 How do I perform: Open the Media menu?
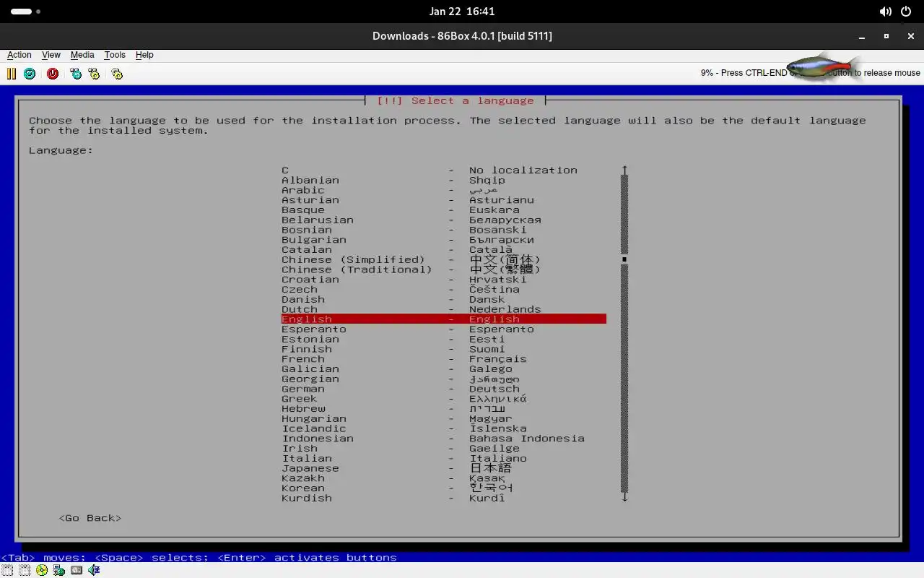click(x=82, y=55)
